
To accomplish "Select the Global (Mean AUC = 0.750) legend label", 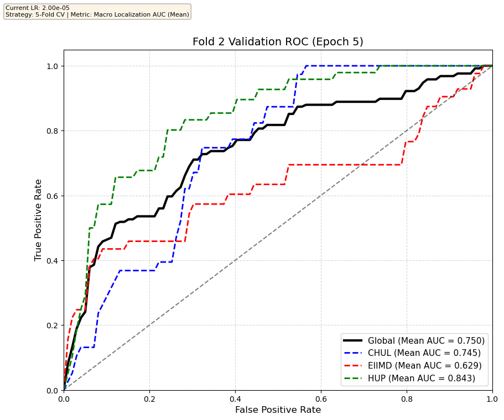I will point(426,340).
